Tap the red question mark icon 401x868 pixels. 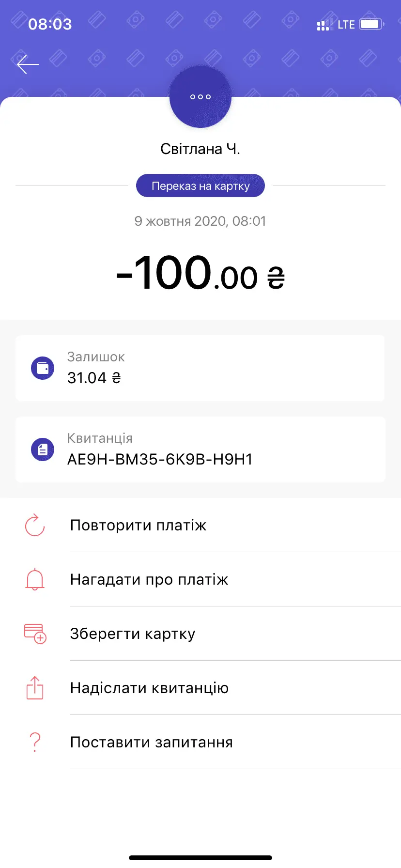click(35, 742)
